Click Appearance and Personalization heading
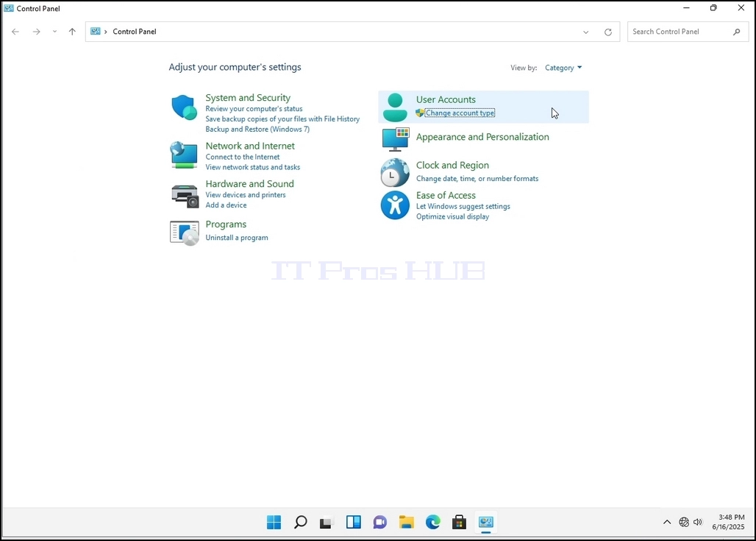756x541 pixels. 482,137
